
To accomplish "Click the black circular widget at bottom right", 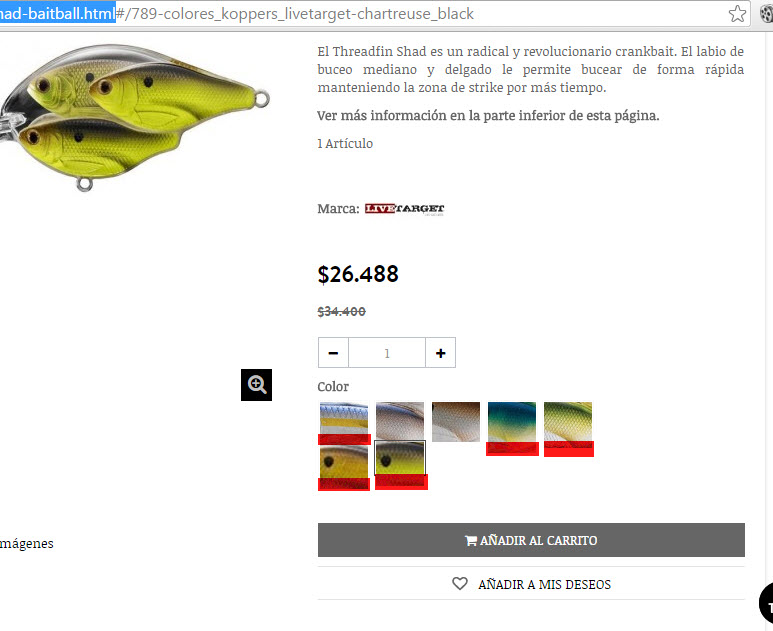I will (766, 602).
